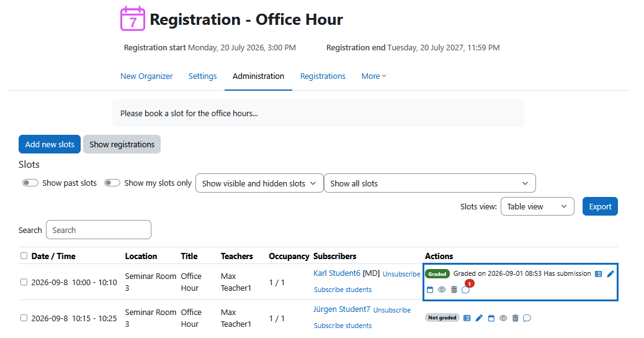
Task: Click the 'Slots' section heading
Action: pyautogui.click(x=29, y=165)
